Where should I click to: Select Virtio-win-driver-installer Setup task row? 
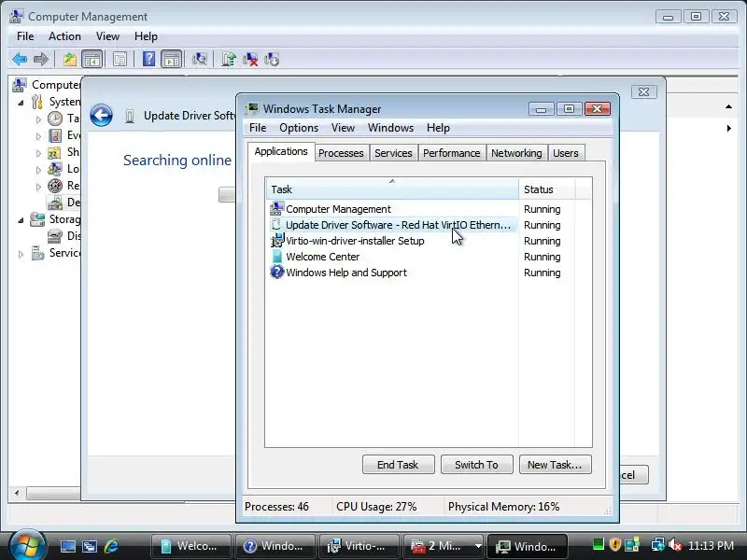391,241
